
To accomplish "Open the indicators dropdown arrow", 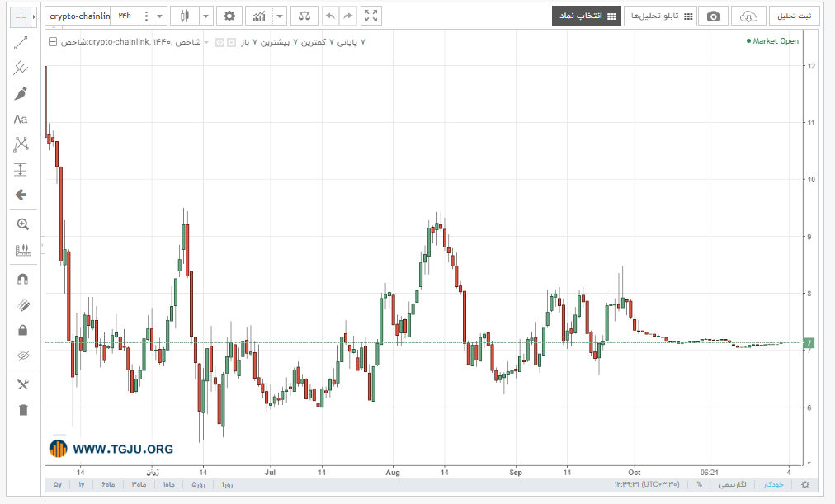I will (280, 16).
